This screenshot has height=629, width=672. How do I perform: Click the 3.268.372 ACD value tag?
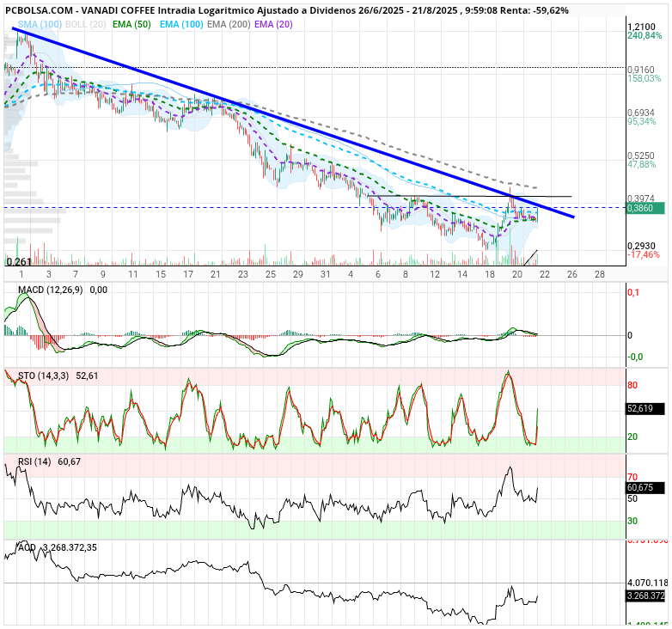click(x=645, y=595)
